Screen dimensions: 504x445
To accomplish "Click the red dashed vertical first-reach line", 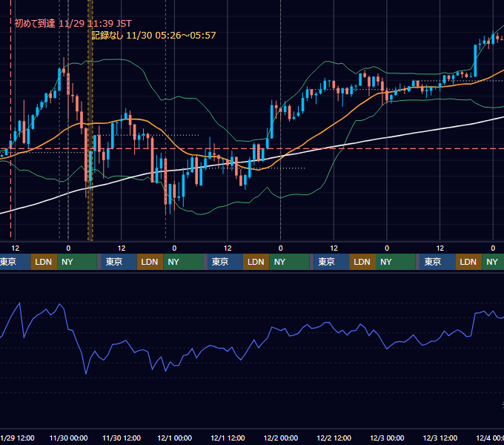I will (x=10, y=119).
